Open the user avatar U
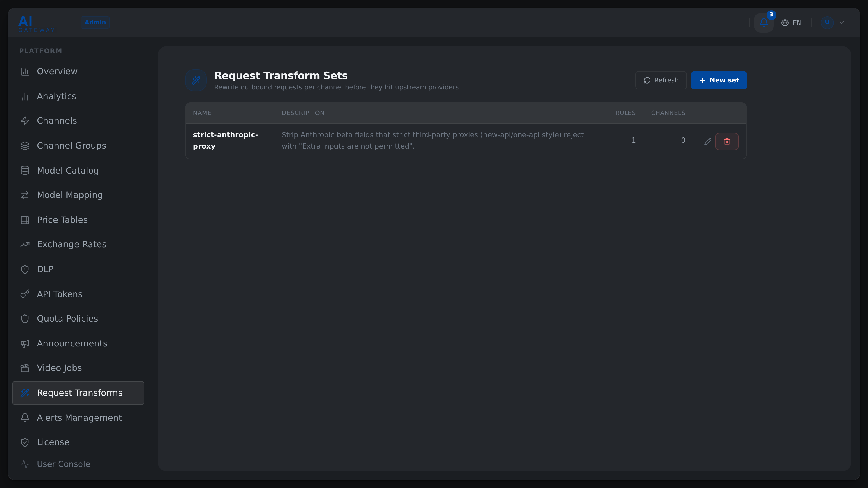Image resolution: width=868 pixels, height=488 pixels. (827, 22)
